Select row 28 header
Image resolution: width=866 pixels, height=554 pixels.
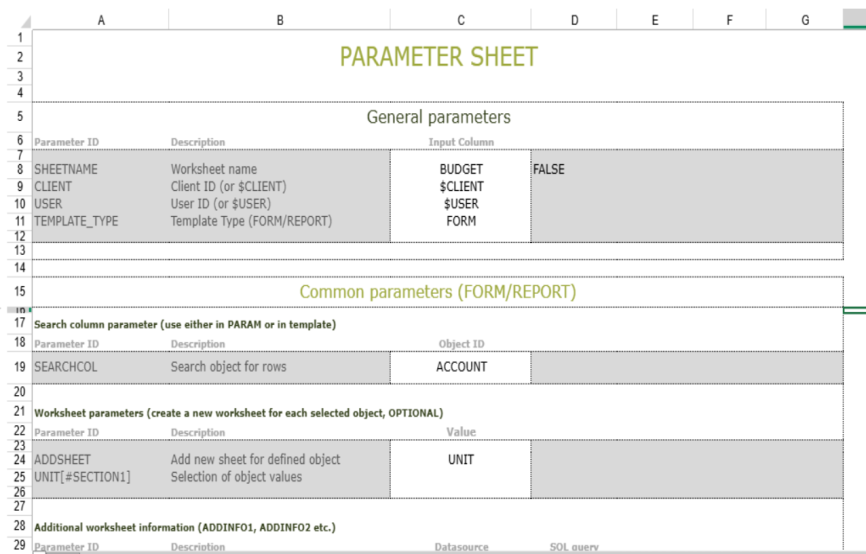click(x=20, y=525)
